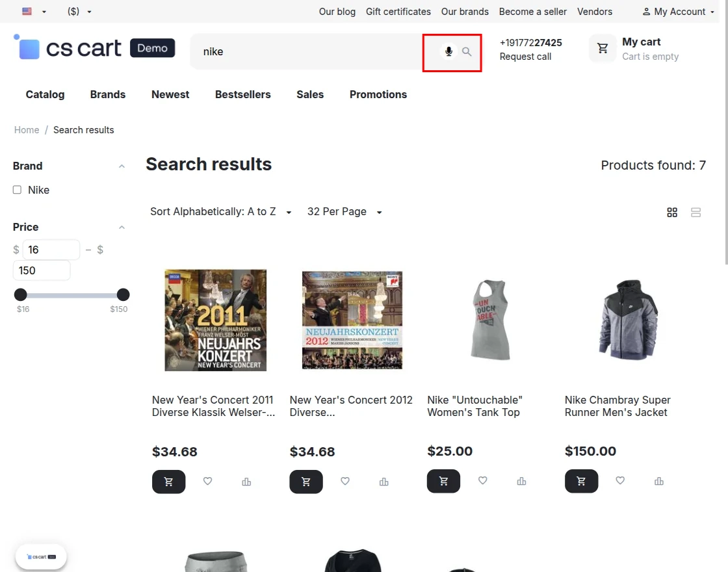
Task: Go to Bestsellers section
Action: pyautogui.click(x=243, y=95)
